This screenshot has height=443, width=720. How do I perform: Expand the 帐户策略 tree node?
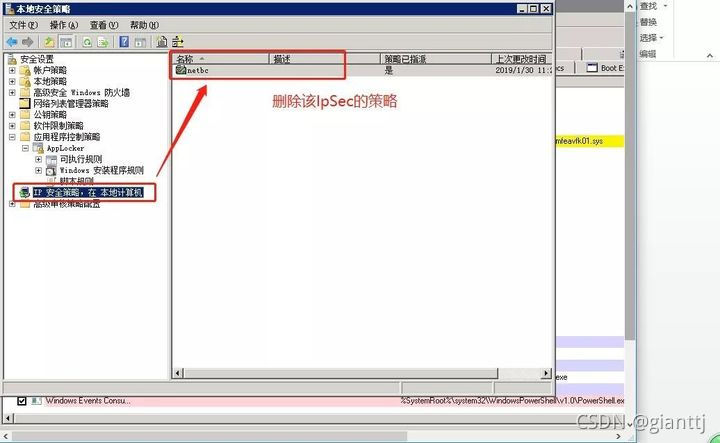(12, 70)
